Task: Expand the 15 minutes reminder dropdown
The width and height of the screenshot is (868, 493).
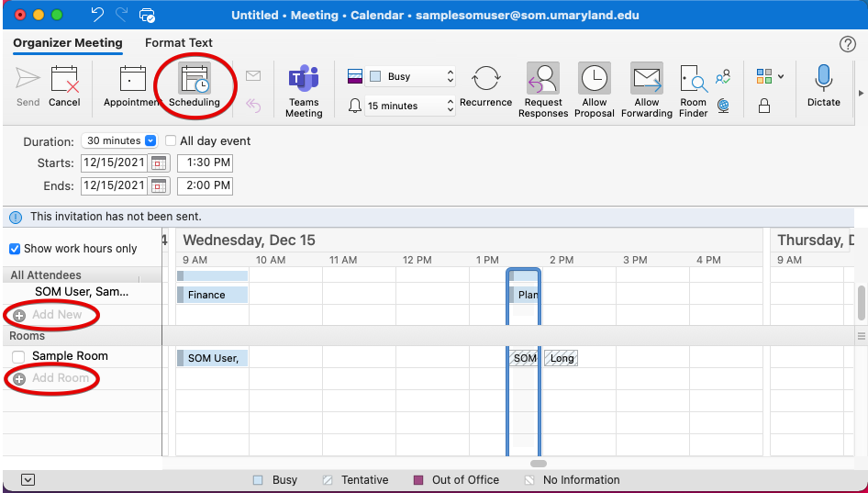Action: point(410,106)
